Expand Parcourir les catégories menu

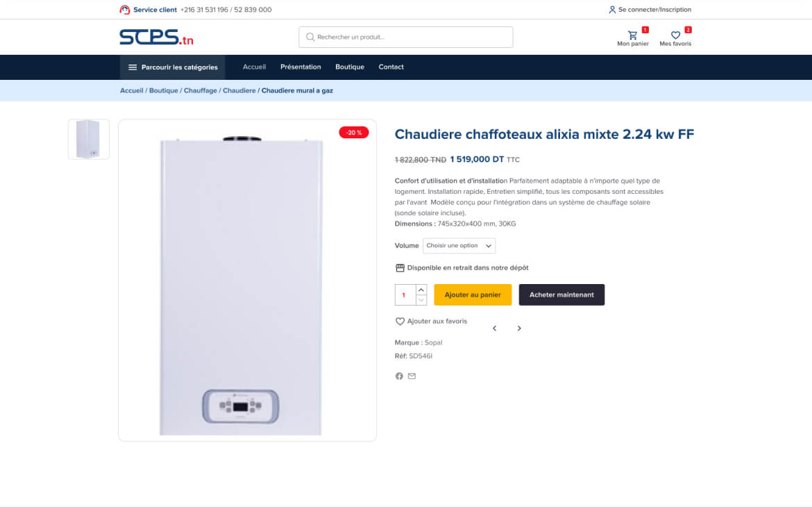point(172,67)
